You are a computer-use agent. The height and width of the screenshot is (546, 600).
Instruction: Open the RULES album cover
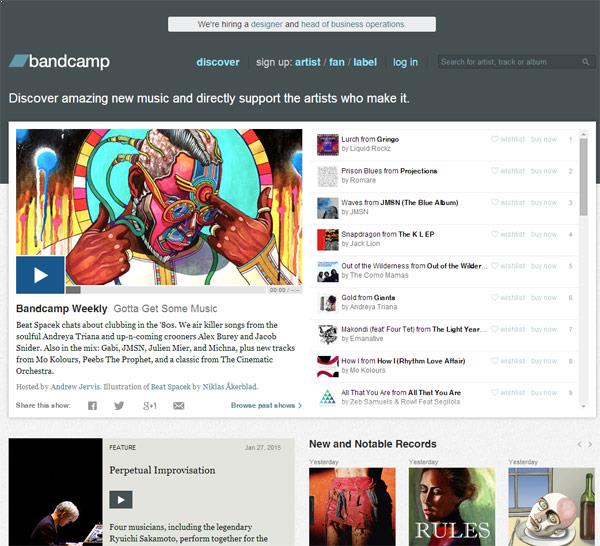click(452, 507)
